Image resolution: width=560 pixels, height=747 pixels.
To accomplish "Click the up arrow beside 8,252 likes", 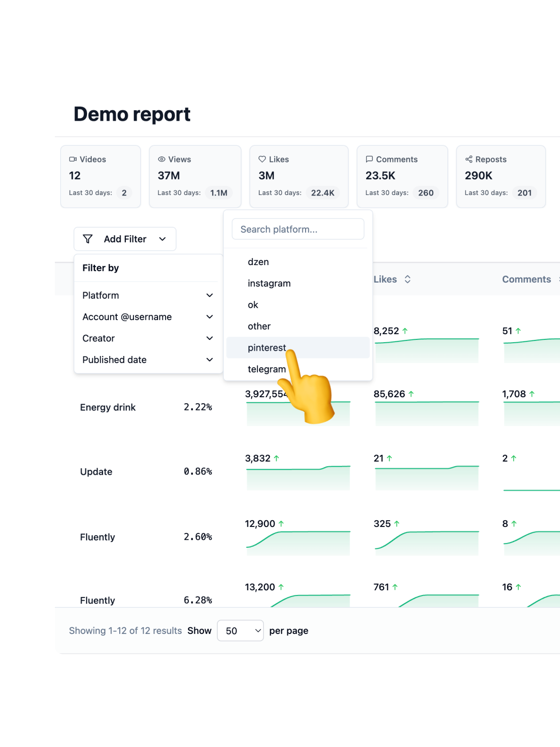I will pyautogui.click(x=405, y=331).
